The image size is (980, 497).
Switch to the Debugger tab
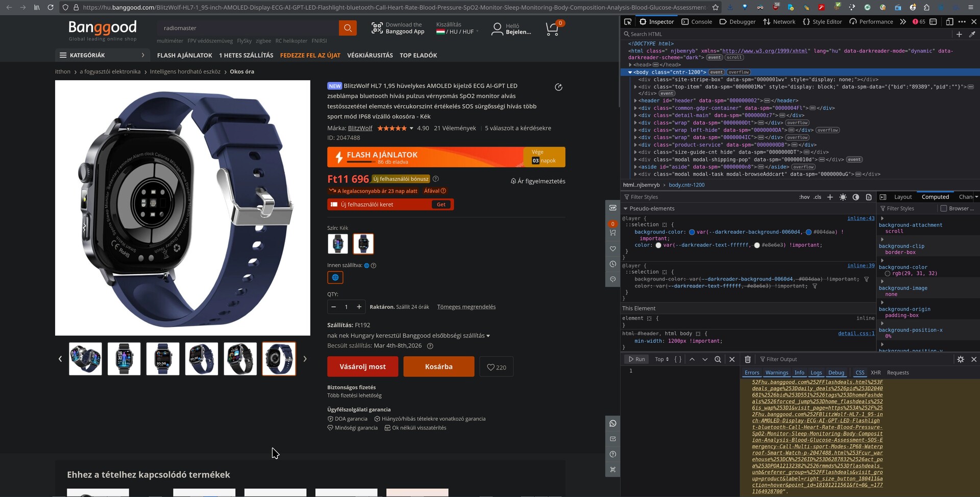coord(737,22)
